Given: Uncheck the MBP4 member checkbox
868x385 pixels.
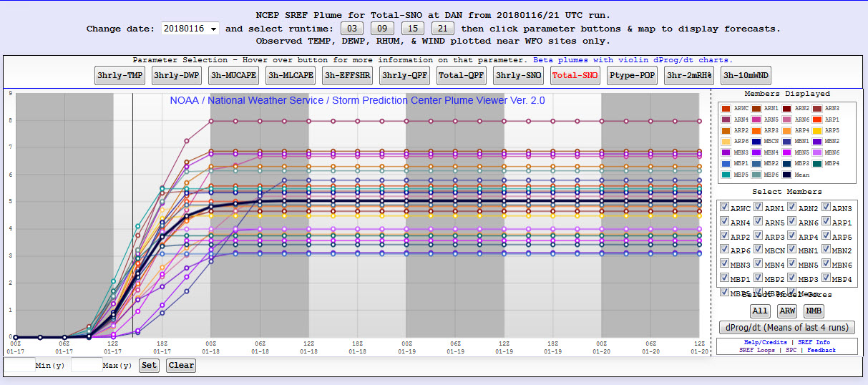Looking at the screenshot, I should click(826, 278).
